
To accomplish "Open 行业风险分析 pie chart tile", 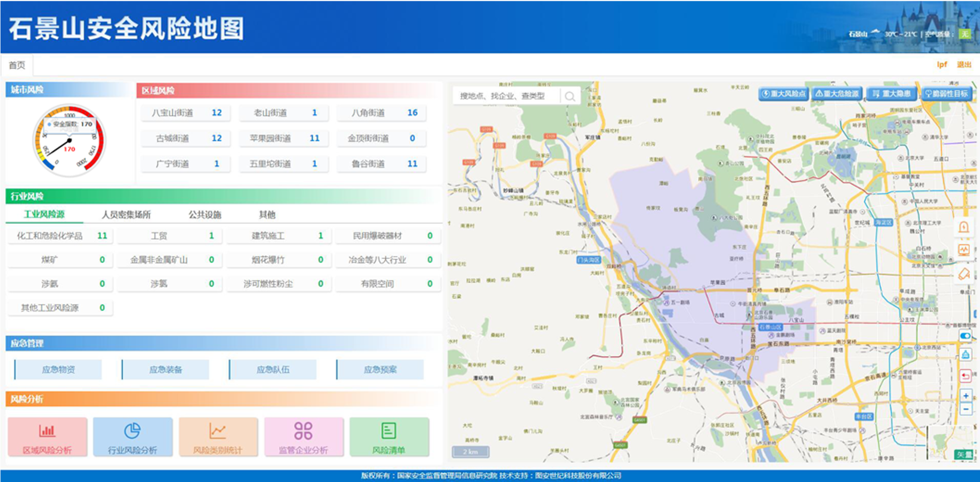I will pos(132,437).
